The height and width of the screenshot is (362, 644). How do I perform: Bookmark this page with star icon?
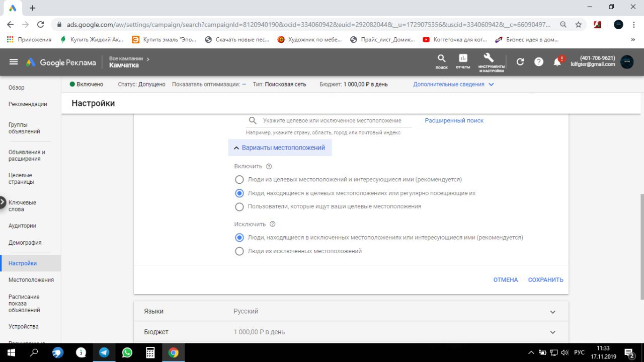(x=579, y=24)
